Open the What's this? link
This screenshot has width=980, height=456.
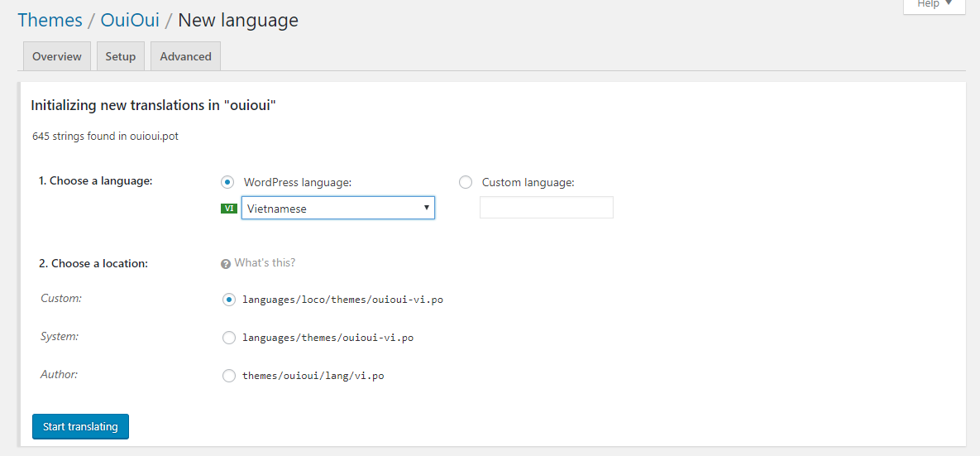pos(265,262)
